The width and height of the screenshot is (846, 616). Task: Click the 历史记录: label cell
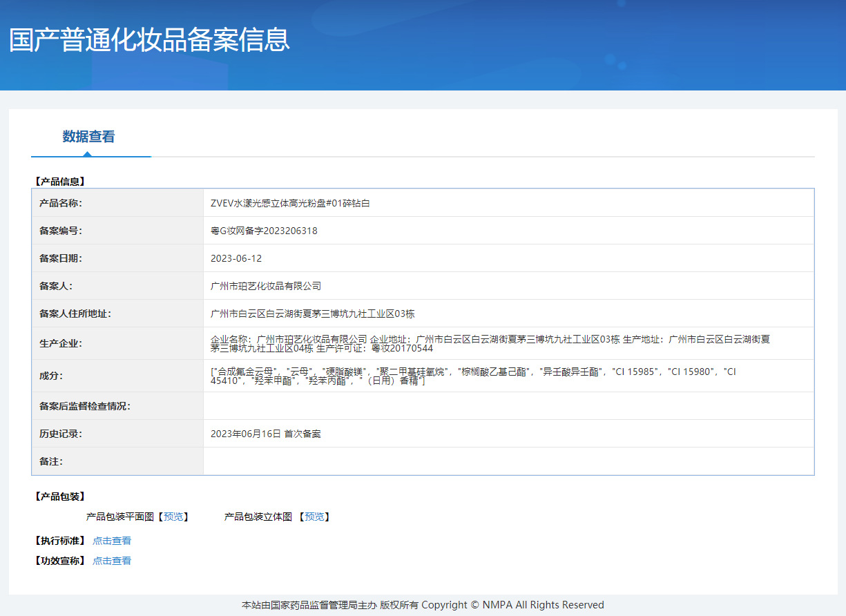tap(117, 434)
